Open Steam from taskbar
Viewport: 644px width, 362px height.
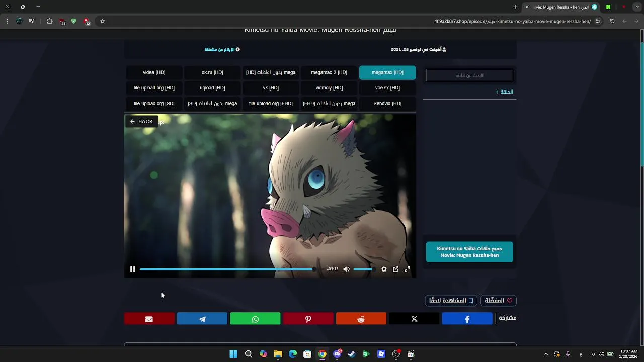(x=352, y=354)
